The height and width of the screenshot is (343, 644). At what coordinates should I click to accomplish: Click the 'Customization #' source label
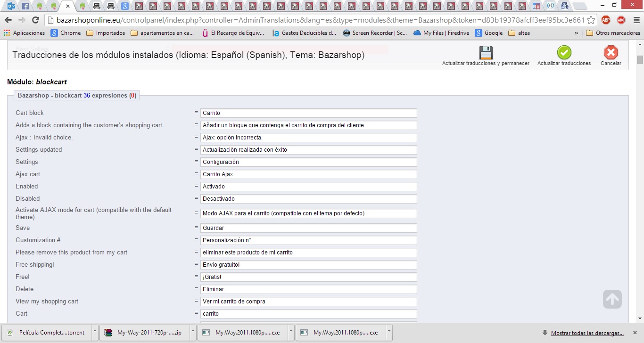click(38, 240)
